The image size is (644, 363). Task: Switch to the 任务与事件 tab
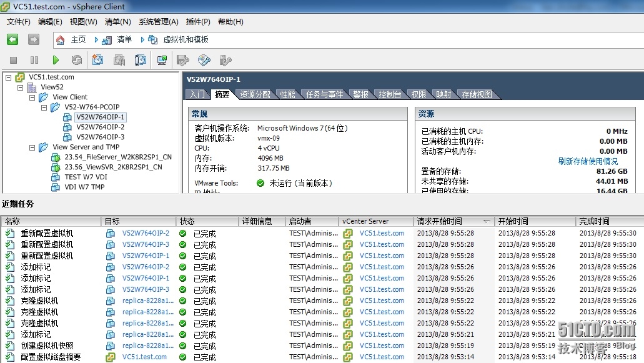(324, 94)
